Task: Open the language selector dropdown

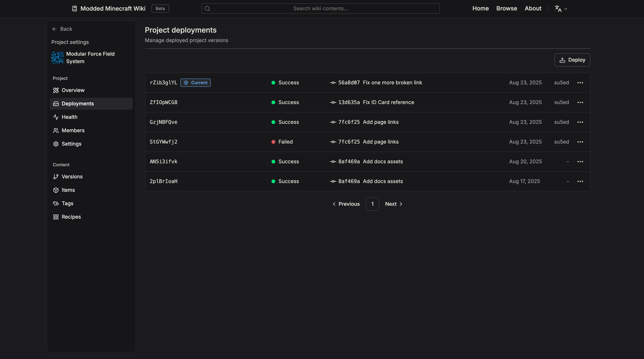Action: [561, 8]
